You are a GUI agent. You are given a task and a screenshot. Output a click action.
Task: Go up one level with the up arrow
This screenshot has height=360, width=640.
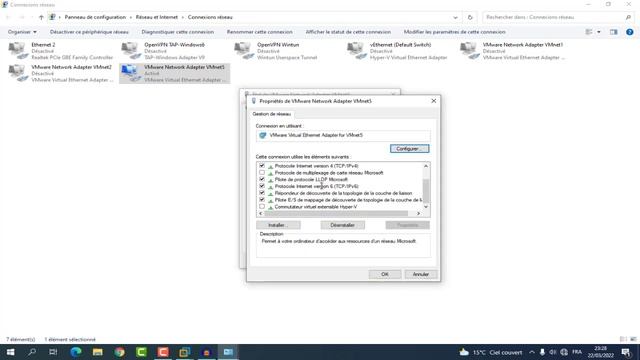click(41, 17)
